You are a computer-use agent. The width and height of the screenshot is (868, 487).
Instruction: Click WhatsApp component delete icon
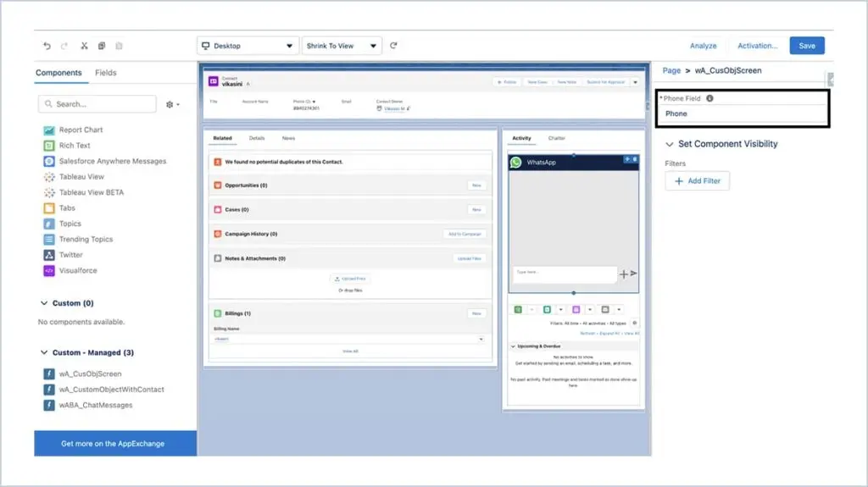tap(634, 159)
